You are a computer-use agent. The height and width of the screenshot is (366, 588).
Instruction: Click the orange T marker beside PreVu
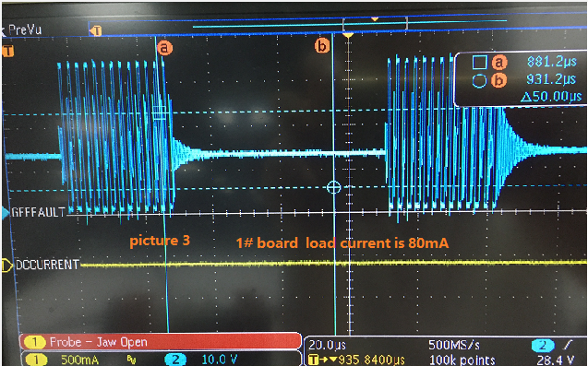[96, 30]
